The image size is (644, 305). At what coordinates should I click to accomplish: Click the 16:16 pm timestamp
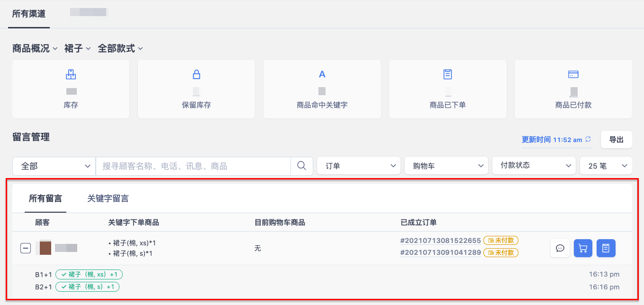pos(604,287)
